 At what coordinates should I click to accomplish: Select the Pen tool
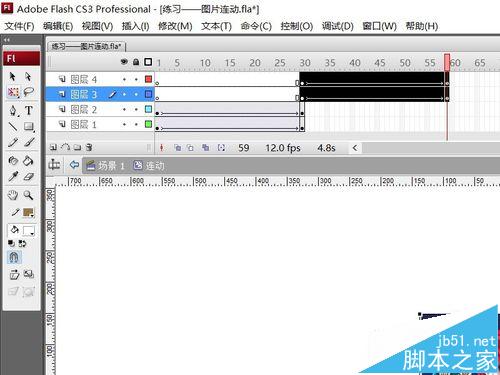tap(13, 110)
